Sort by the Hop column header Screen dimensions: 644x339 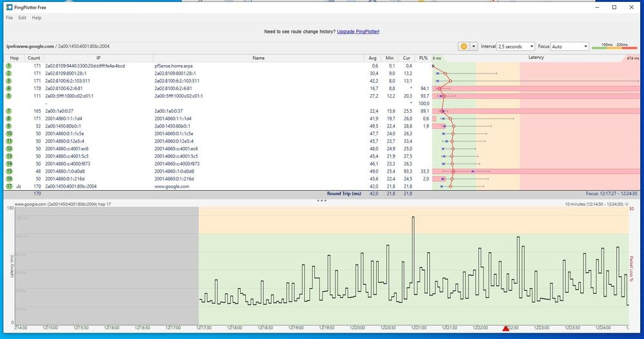(x=14, y=58)
